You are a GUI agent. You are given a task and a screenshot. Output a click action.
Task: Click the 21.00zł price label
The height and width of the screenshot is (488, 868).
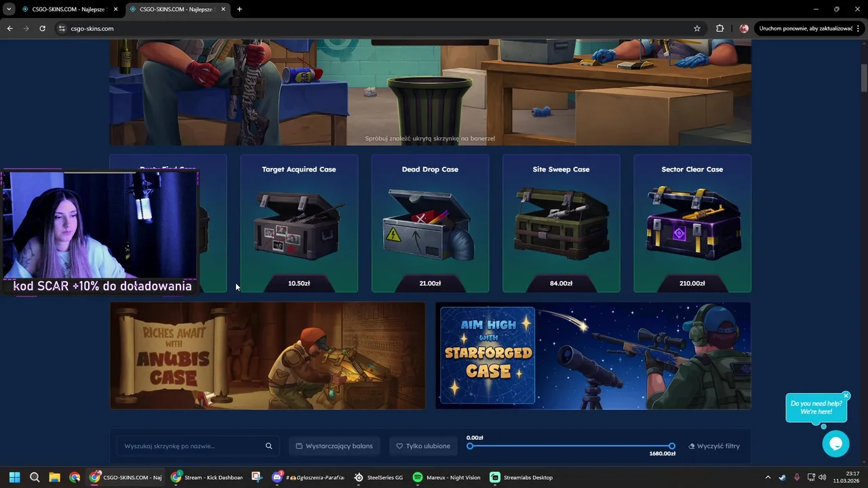(430, 283)
